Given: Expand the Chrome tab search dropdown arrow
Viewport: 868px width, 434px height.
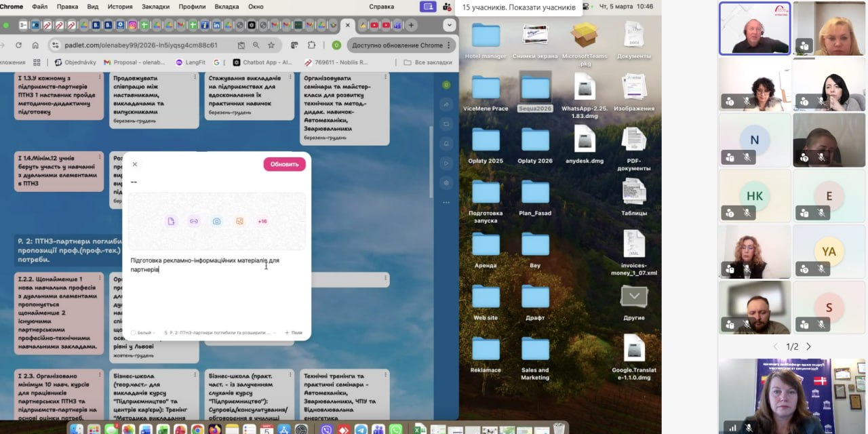Looking at the screenshot, I should tap(449, 25).
